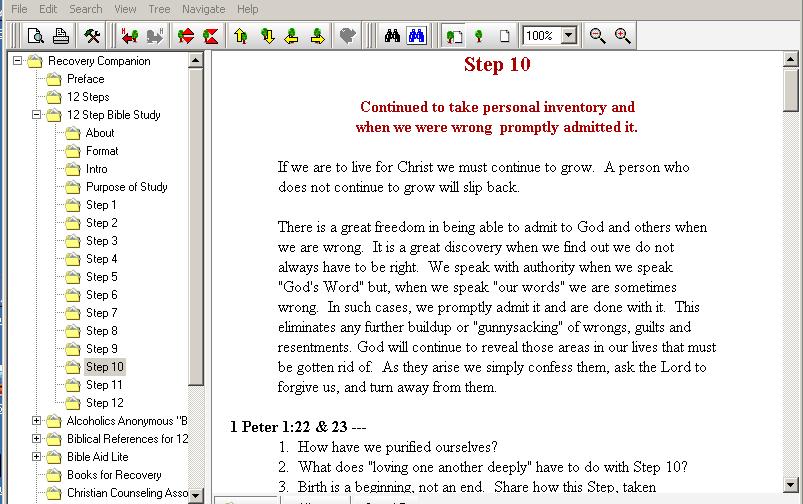The height and width of the screenshot is (504, 803).
Task: Click the yellow up arrow navigation icon
Action: pos(240,36)
